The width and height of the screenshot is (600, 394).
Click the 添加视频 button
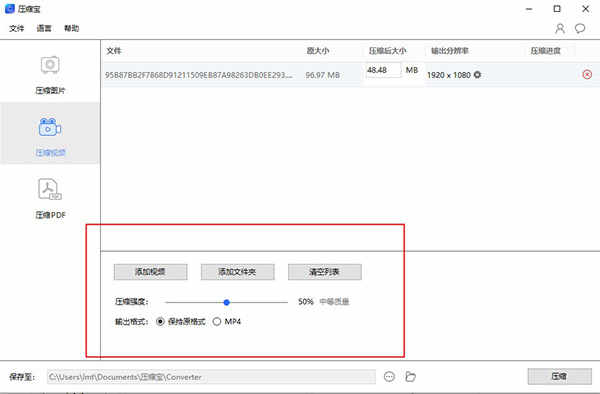coord(150,272)
